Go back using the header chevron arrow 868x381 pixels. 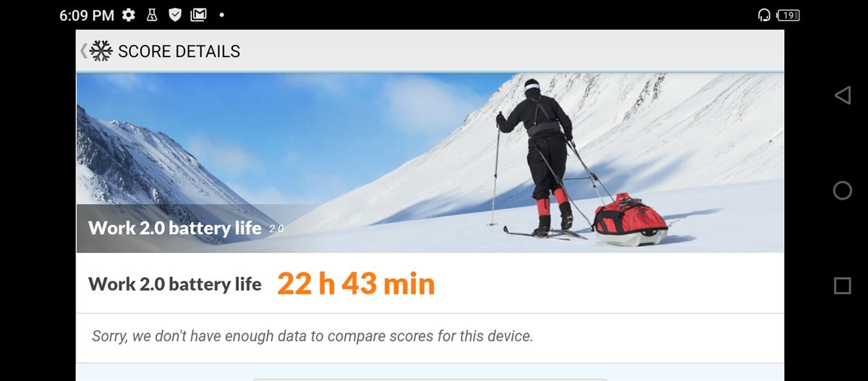click(83, 51)
